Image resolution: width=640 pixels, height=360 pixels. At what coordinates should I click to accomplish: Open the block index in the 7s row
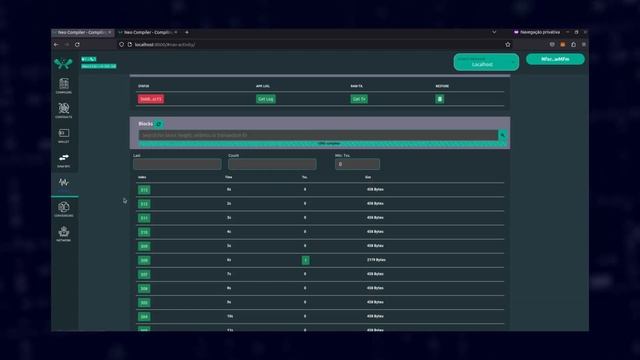(x=144, y=274)
